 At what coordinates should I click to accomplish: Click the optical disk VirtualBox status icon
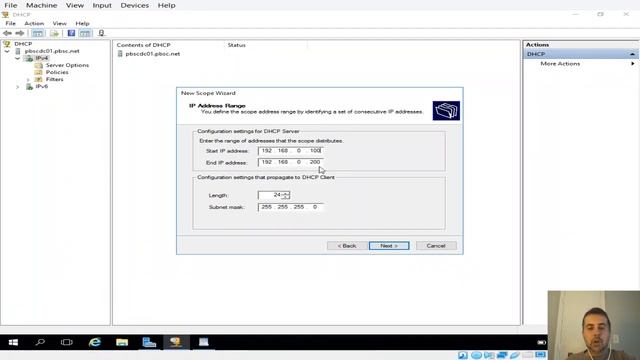476,355
